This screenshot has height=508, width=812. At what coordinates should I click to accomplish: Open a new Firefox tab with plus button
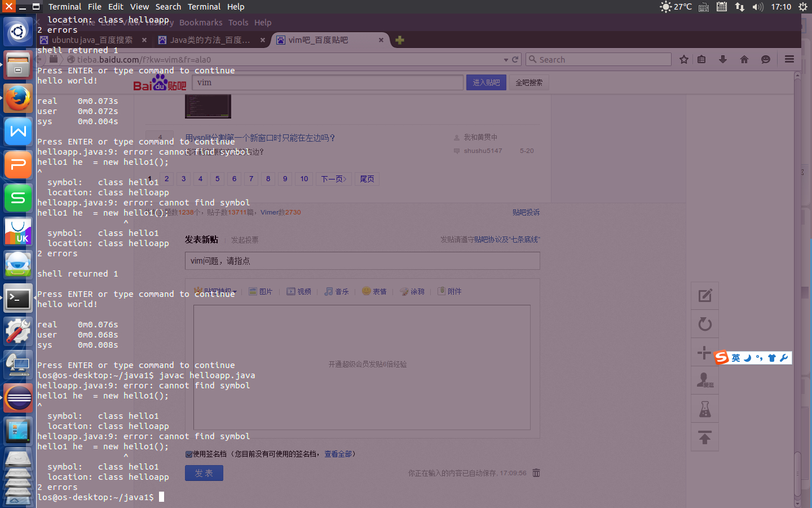point(400,40)
